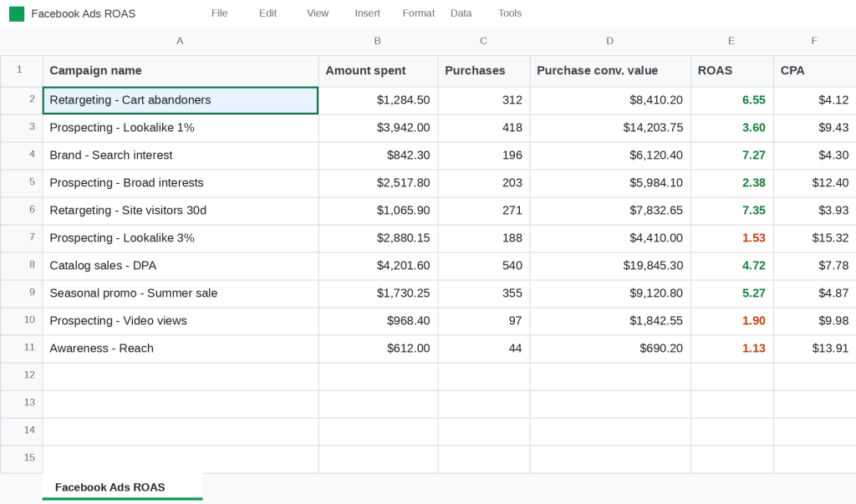
Task: Click purchases value 540
Action: [x=484, y=266]
